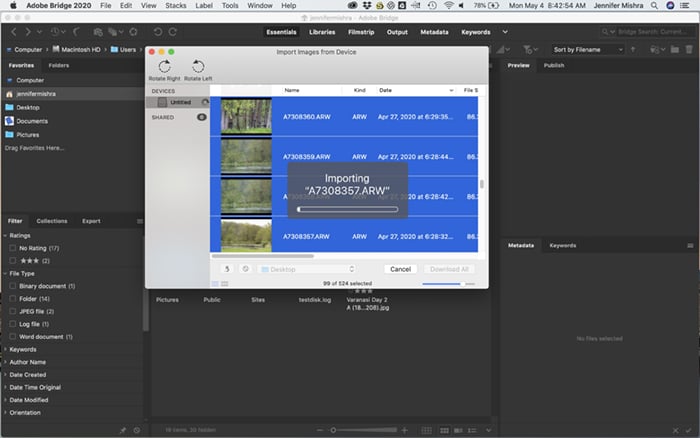Switch to the Filmstrip workspace
This screenshot has width=700, height=438.
361,32
